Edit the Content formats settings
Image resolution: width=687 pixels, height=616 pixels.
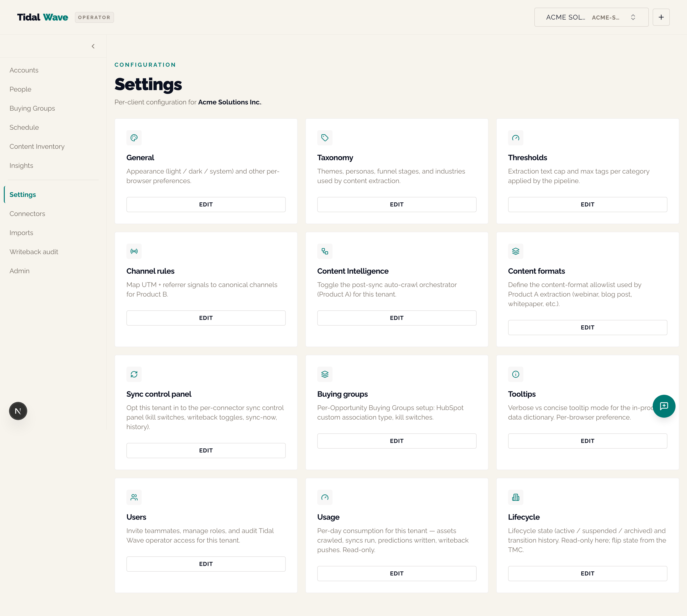[588, 327]
